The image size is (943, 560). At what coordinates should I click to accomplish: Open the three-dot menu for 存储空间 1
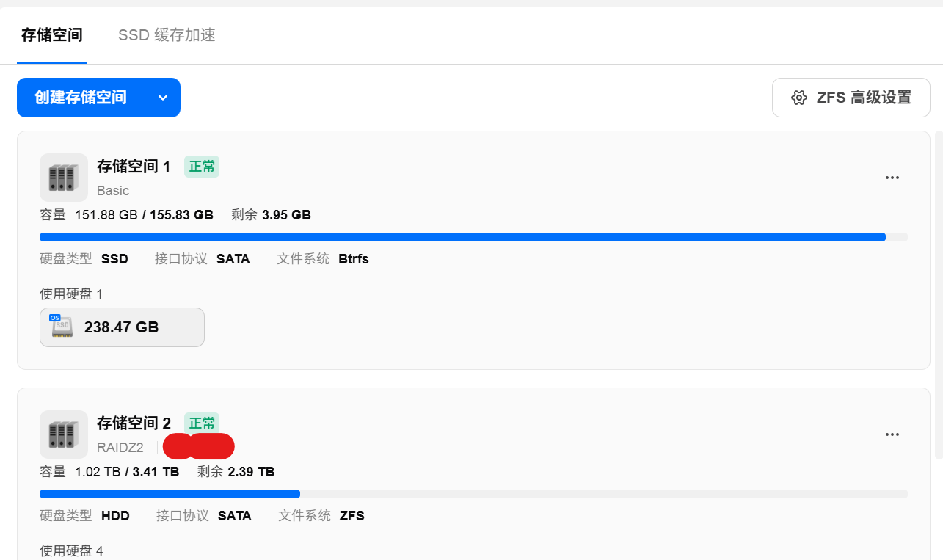point(892,178)
